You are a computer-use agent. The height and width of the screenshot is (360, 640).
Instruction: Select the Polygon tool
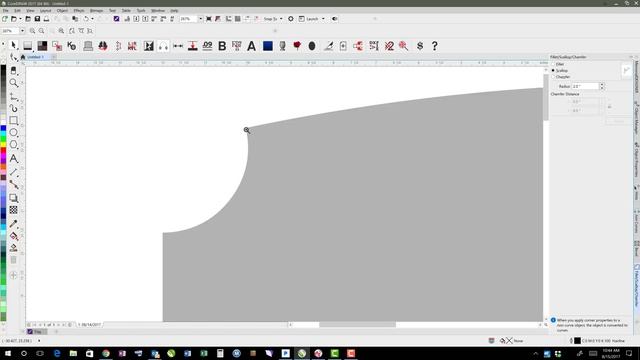click(x=13, y=144)
